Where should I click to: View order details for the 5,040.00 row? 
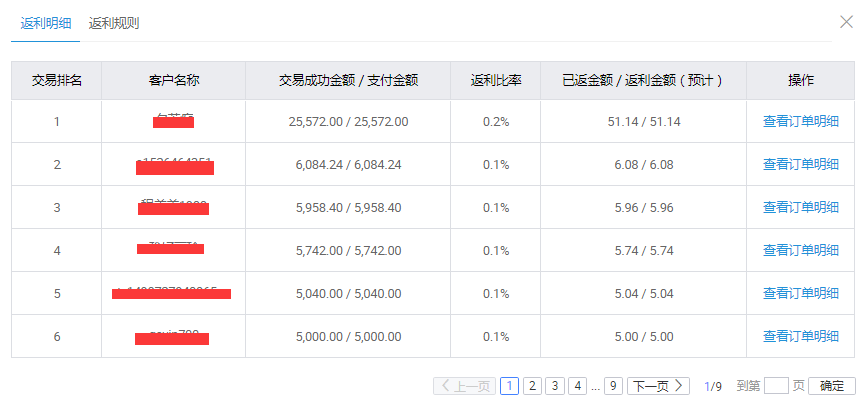[x=800, y=293]
